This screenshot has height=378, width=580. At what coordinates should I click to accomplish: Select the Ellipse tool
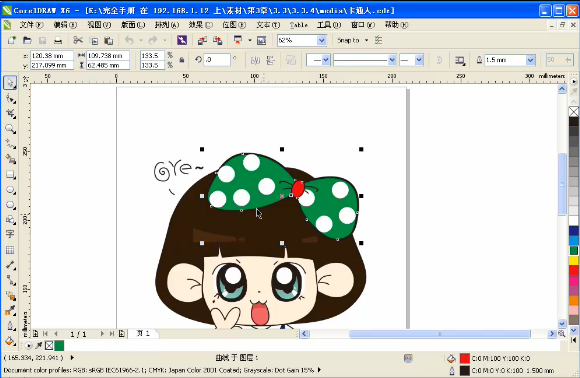pyautogui.click(x=10, y=190)
